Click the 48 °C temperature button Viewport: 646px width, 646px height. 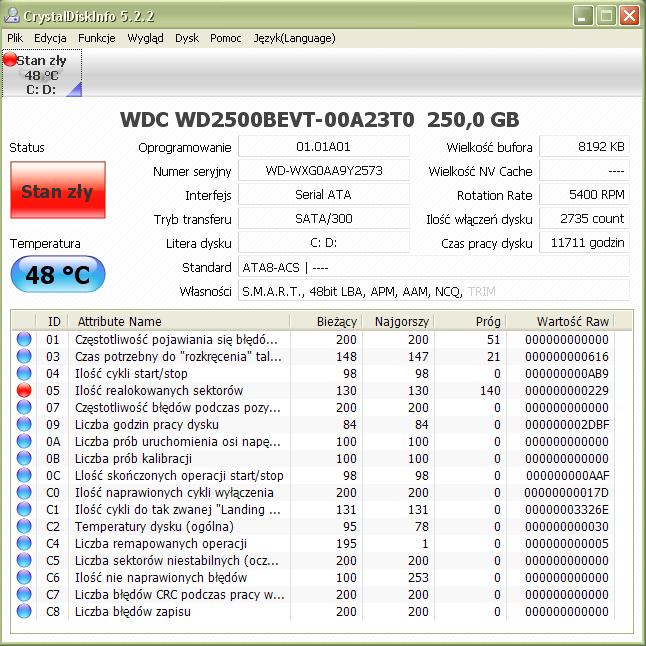(58, 274)
